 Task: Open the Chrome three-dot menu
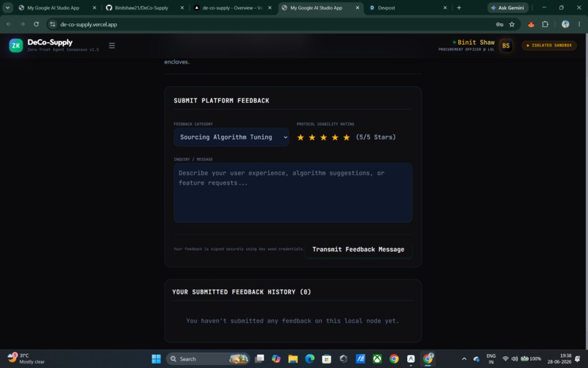pyautogui.click(x=579, y=24)
